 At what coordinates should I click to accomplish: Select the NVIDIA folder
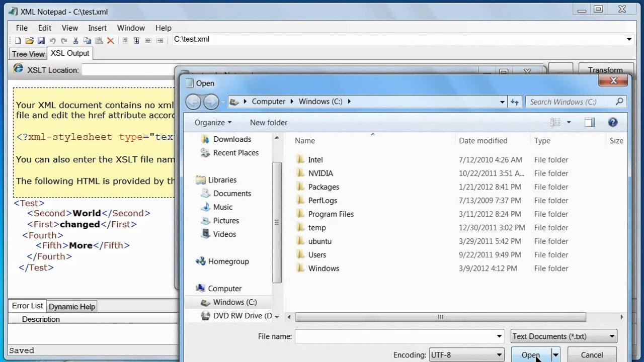click(x=320, y=173)
